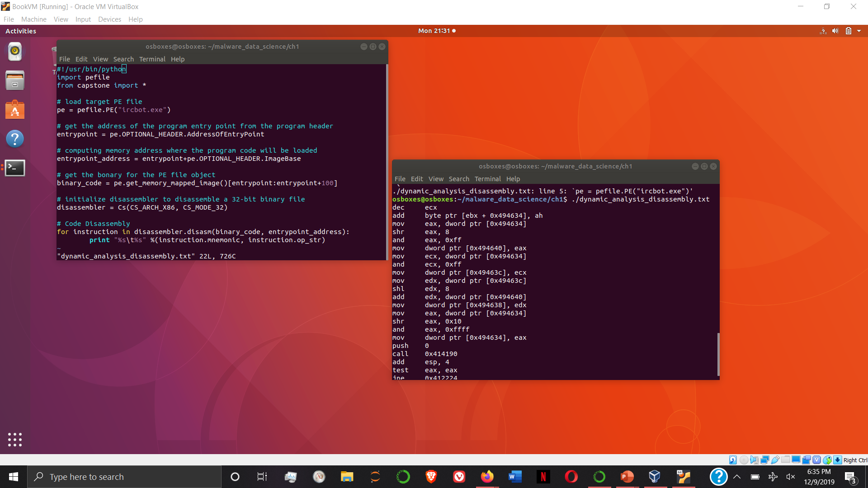Open File menu in vim terminal window
Viewport: 868px width, 488px height.
tap(65, 59)
